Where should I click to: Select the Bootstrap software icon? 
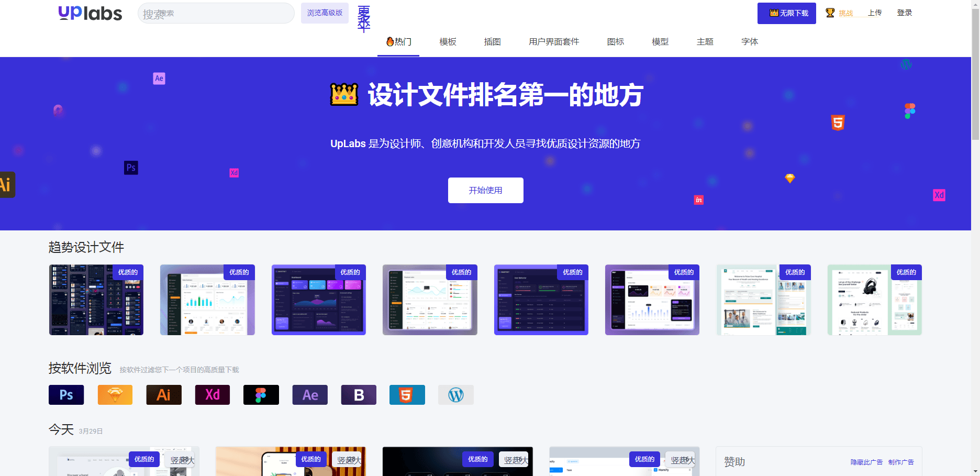358,395
